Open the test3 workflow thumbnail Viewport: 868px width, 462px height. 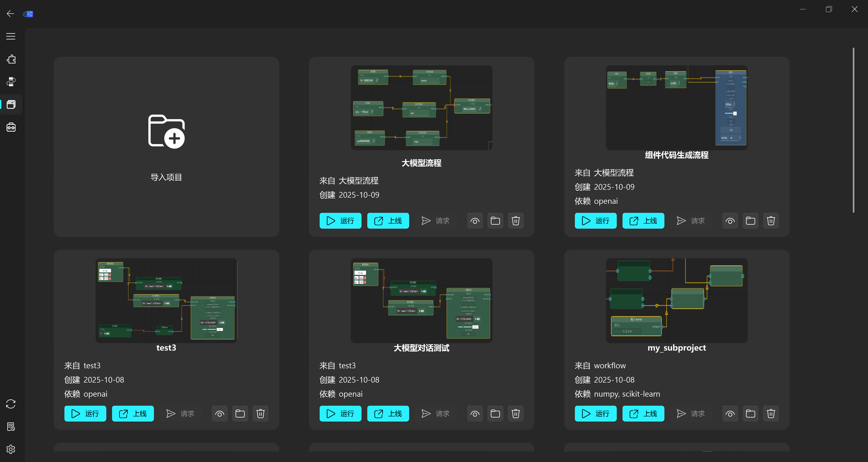(x=167, y=301)
